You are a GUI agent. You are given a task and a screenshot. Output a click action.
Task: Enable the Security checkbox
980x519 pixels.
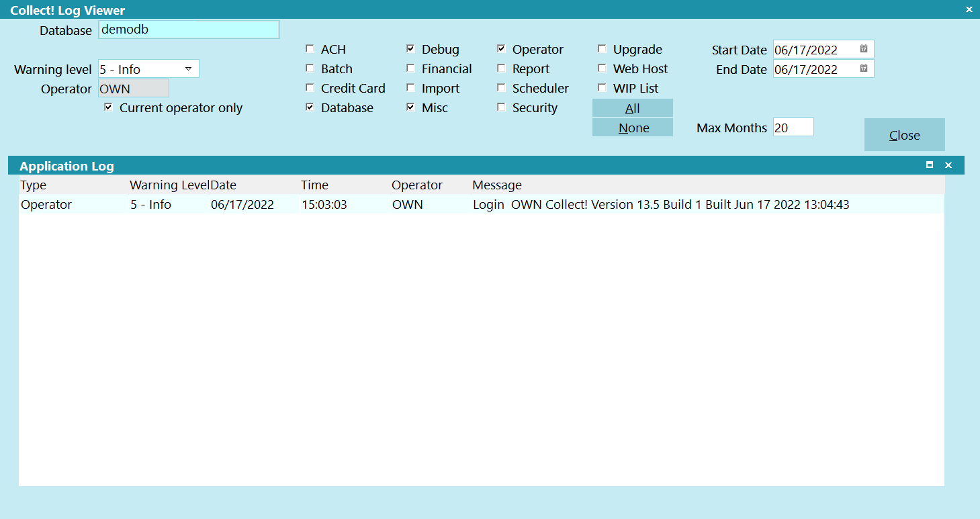pos(501,107)
